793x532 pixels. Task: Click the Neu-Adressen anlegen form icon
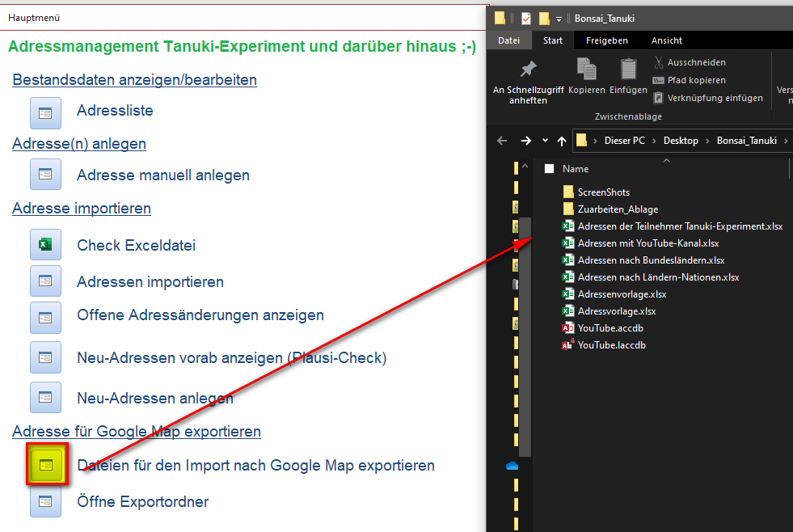(45, 397)
